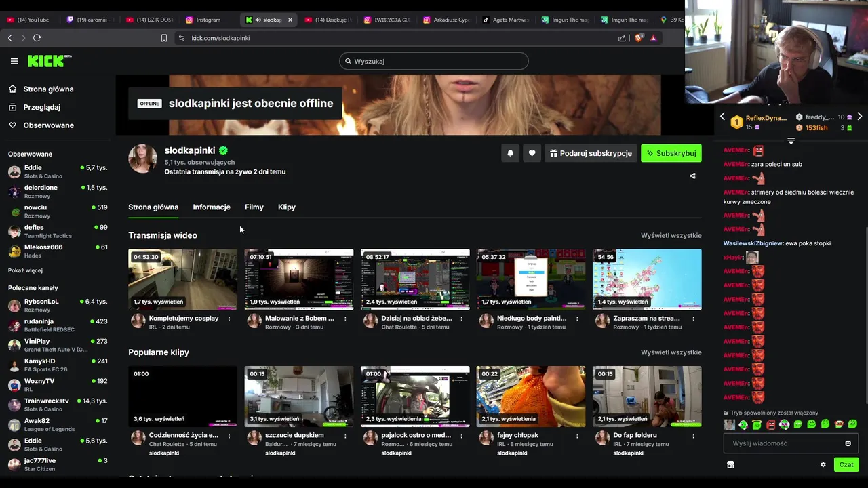Select the Strona główna channel tab
Viewport: 868px width, 488px height.
(x=153, y=207)
